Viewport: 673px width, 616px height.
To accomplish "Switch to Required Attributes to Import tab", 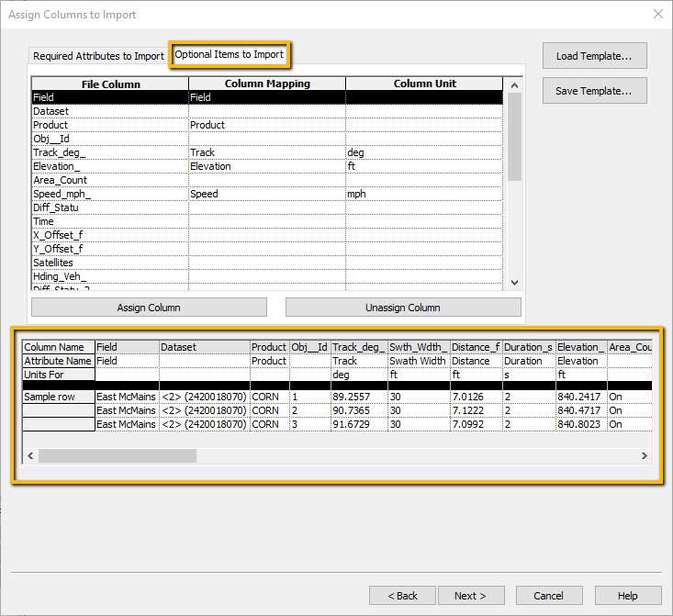I will tap(98, 56).
